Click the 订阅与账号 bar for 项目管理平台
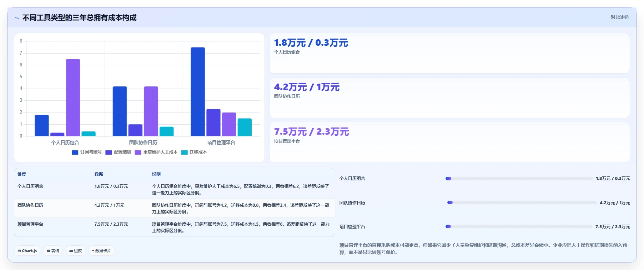The width and height of the screenshot is (644, 270). [198, 92]
